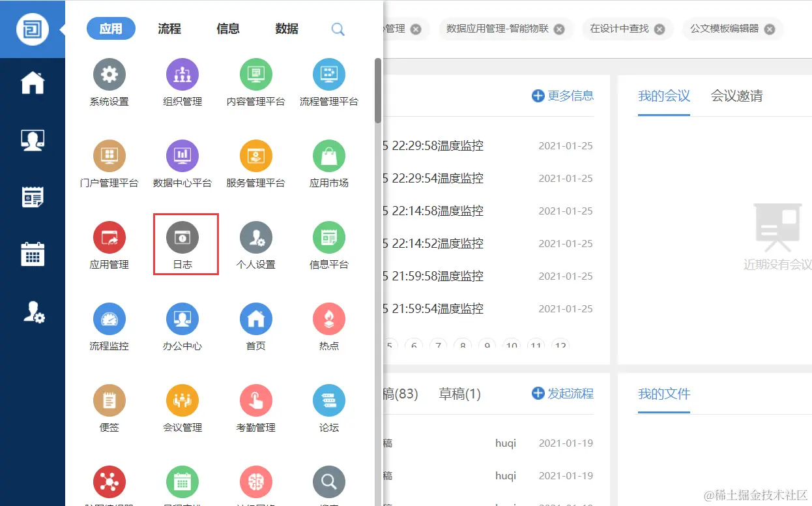Go to home via sidebar house icon
812x506 pixels.
tap(33, 83)
